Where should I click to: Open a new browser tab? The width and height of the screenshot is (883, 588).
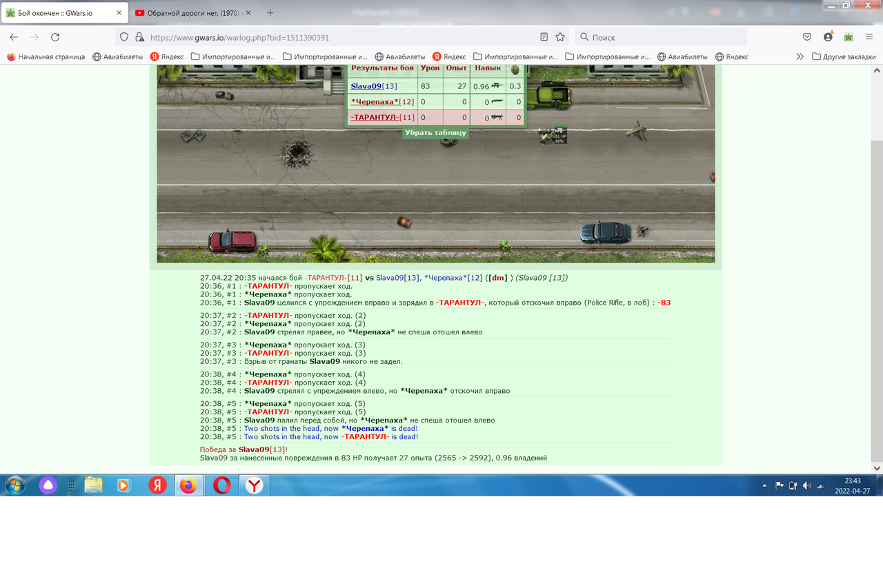click(x=270, y=13)
